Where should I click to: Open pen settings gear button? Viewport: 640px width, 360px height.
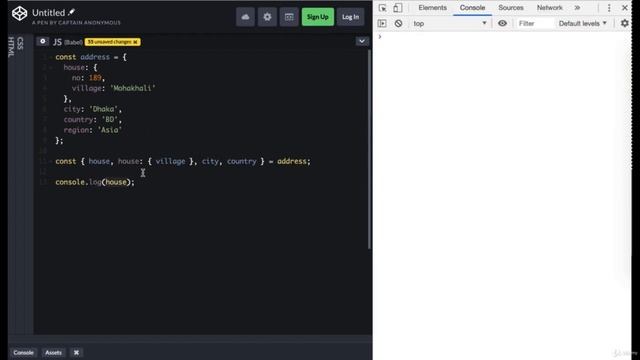click(267, 17)
